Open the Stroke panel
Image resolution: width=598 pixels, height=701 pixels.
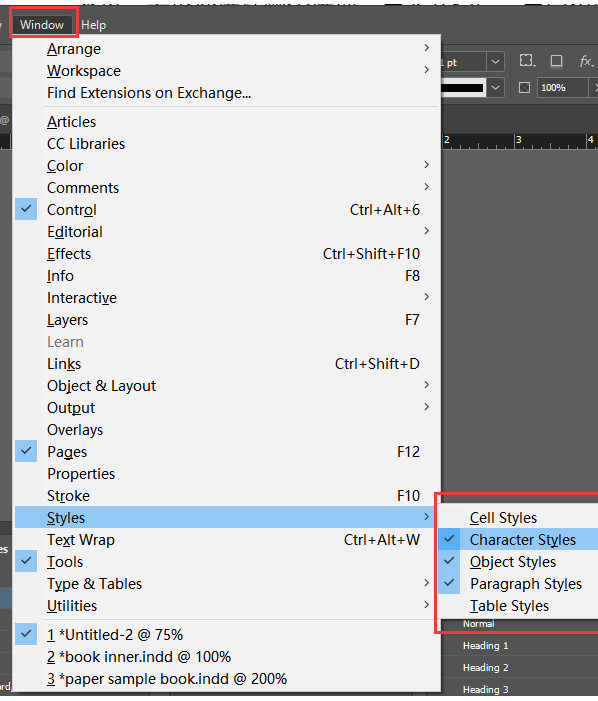tap(227, 495)
